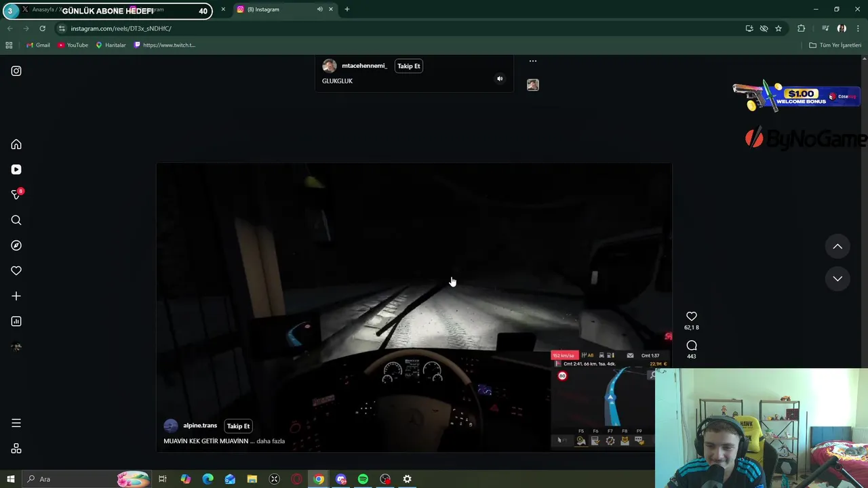This screenshot has height=488, width=868.
Task: Launch Microsoft Edge from taskbar
Action: tap(208, 479)
